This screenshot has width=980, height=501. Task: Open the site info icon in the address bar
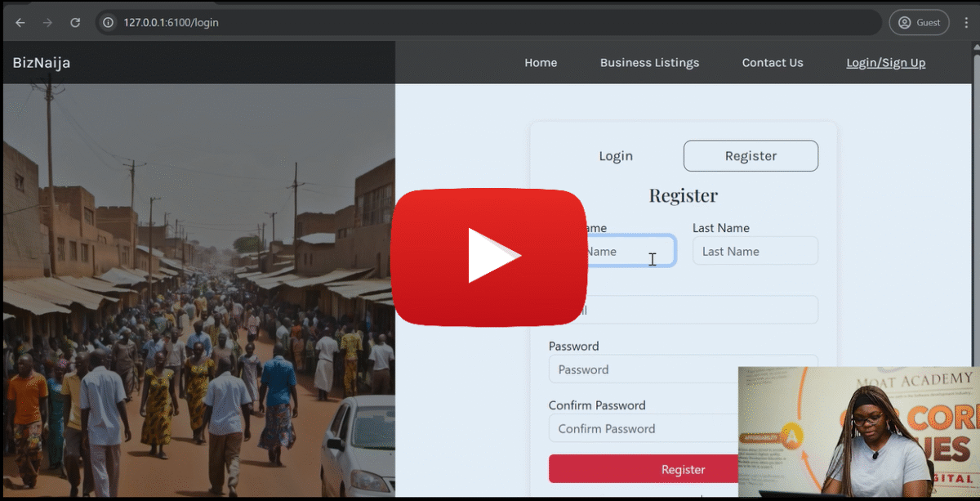point(108,23)
